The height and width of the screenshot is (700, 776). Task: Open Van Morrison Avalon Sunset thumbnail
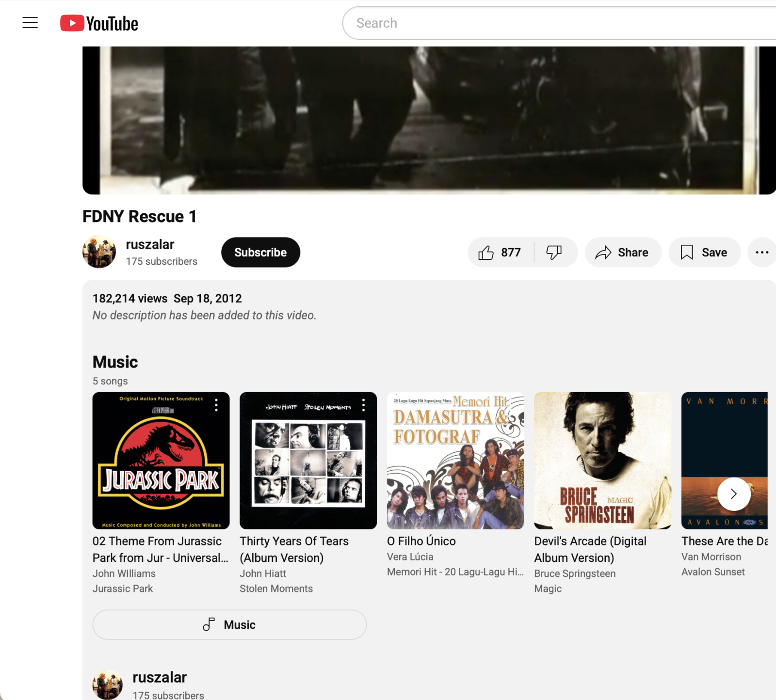pos(725,461)
